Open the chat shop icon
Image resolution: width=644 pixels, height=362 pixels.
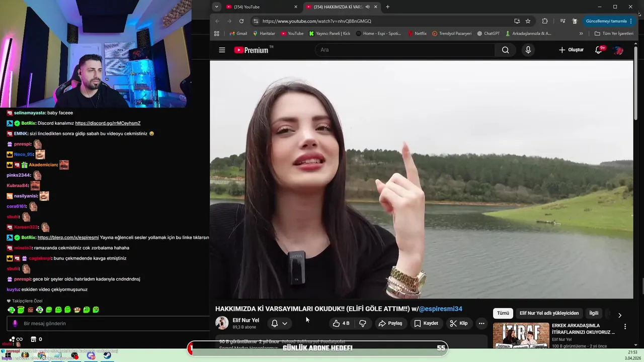point(34,339)
